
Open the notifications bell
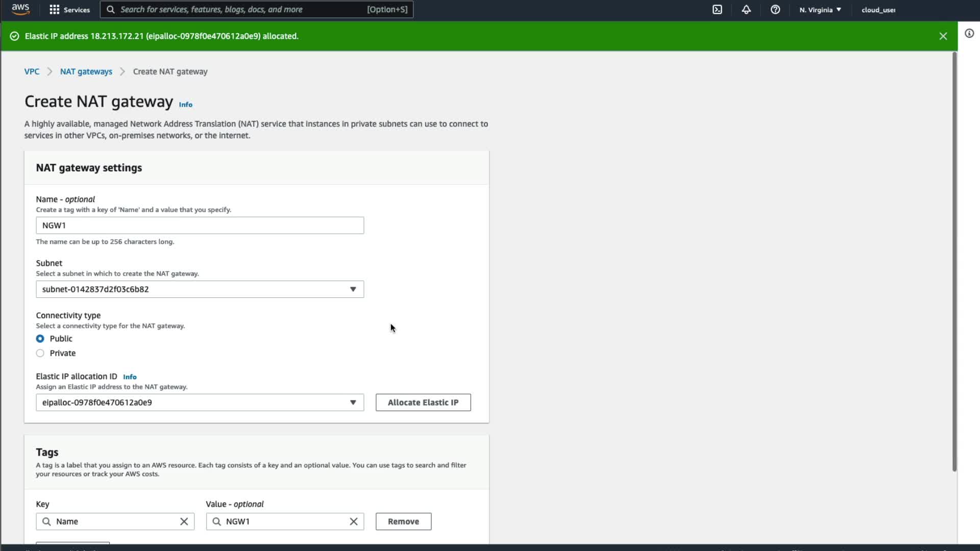pyautogui.click(x=746, y=10)
